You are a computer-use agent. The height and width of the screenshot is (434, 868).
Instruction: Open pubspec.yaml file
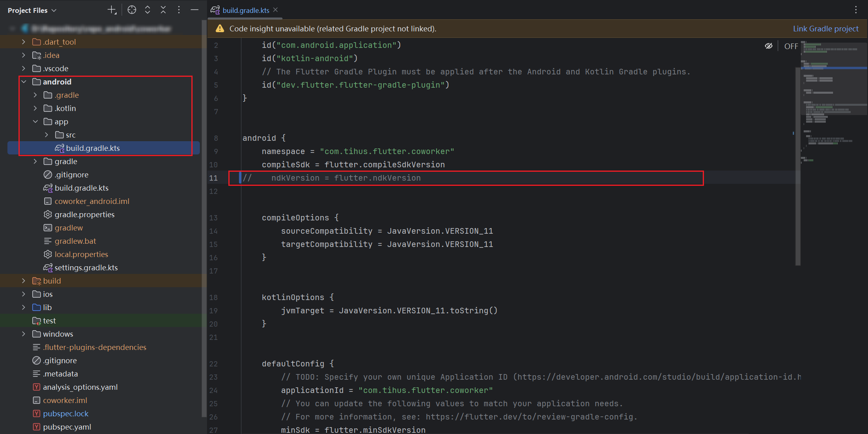(67, 427)
